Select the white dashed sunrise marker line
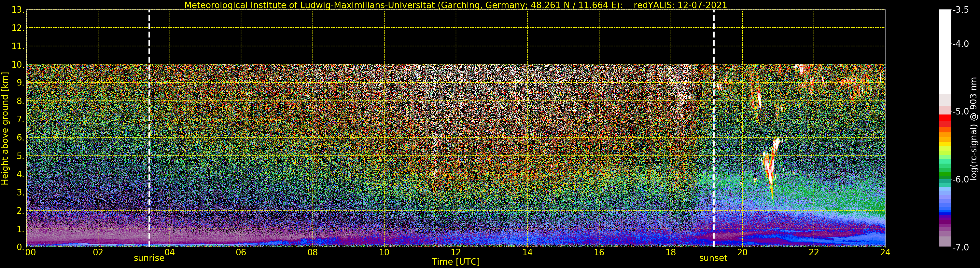Image resolution: width=980 pixels, height=268 pixels. pyautogui.click(x=149, y=128)
